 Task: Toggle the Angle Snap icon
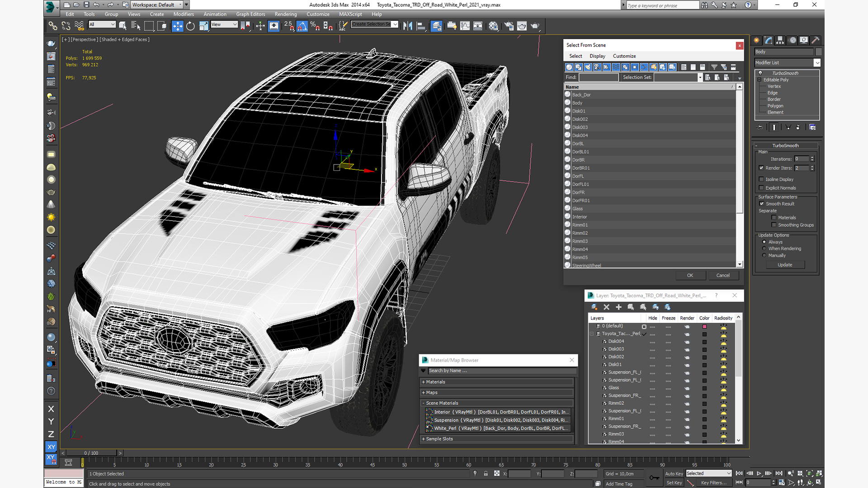(302, 26)
